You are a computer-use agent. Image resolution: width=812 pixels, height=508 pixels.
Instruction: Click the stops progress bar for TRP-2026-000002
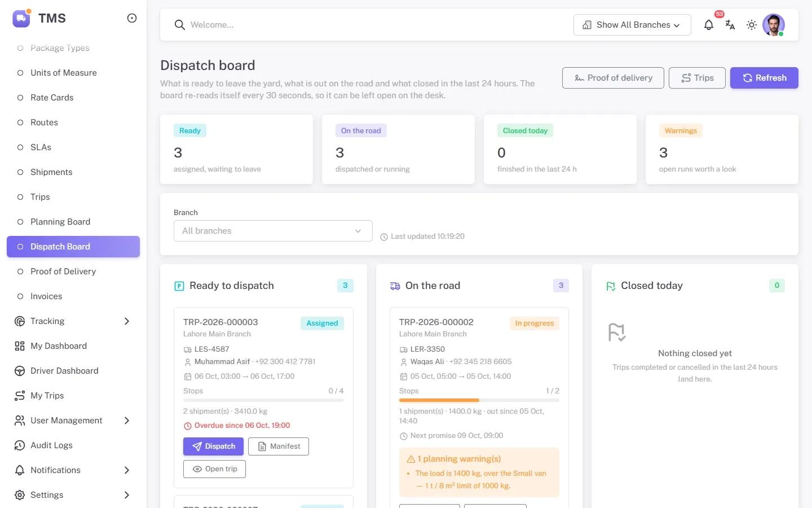tap(479, 400)
